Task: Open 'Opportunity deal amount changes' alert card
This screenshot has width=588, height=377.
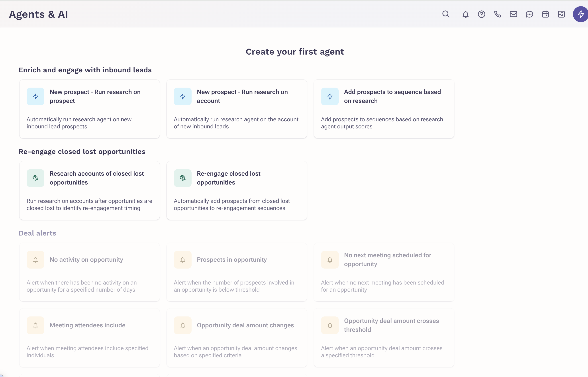Action: click(237, 337)
